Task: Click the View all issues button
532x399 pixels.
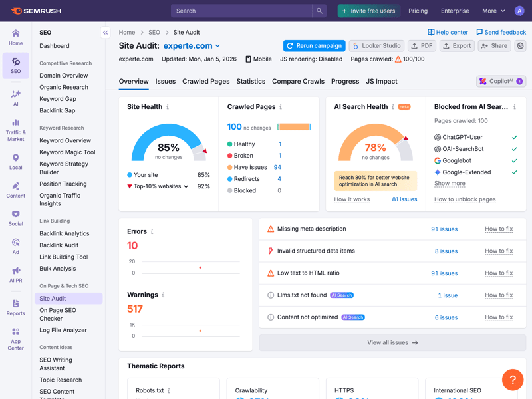Action: pos(392,342)
